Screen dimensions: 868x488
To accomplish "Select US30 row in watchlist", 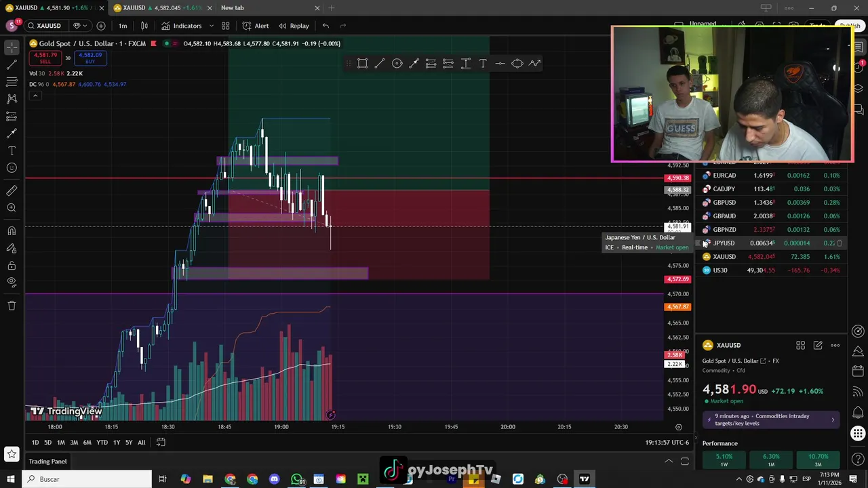I will pyautogui.click(x=772, y=270).
